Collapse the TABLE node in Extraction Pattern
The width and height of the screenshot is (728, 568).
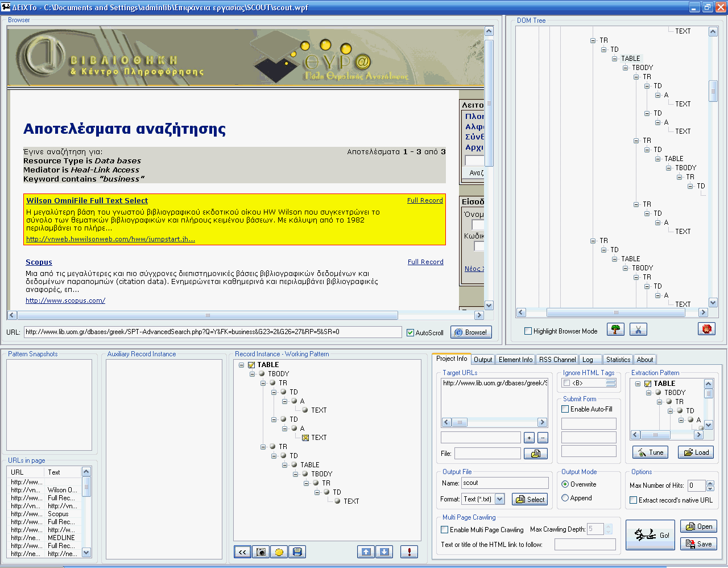point(638,384)
